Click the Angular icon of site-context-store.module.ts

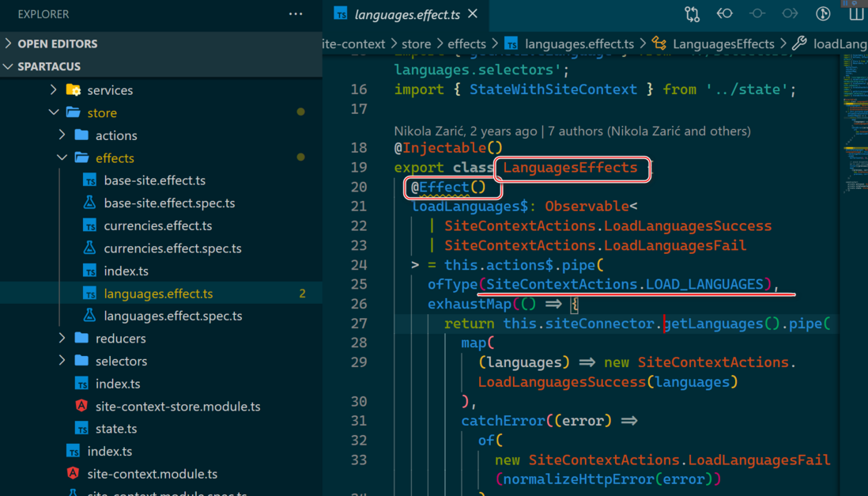(81, 406)
